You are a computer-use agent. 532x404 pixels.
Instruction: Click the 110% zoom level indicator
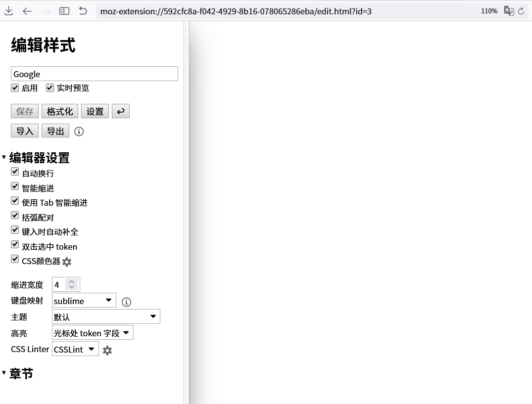[489, 11]
